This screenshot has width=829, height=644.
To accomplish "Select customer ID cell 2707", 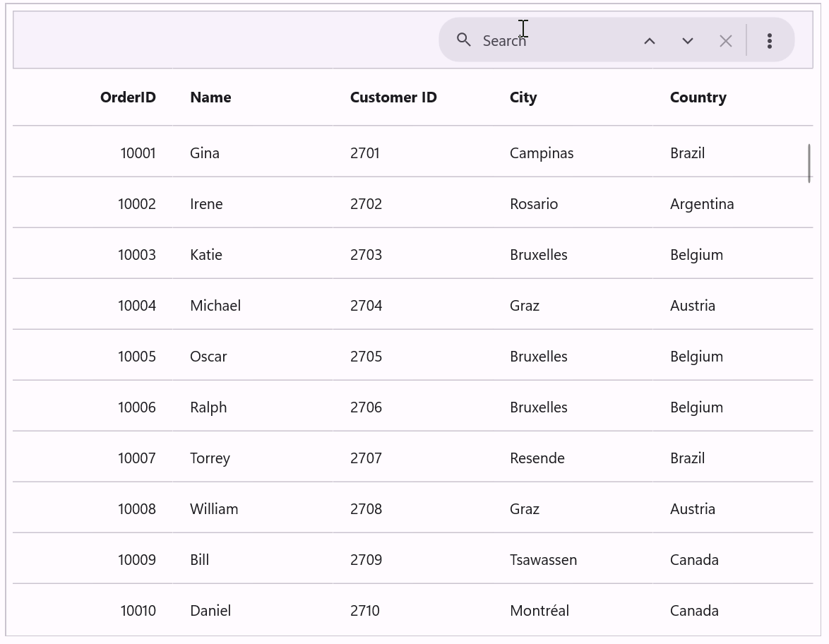I will pyautogui.click(x=366, y=458).
